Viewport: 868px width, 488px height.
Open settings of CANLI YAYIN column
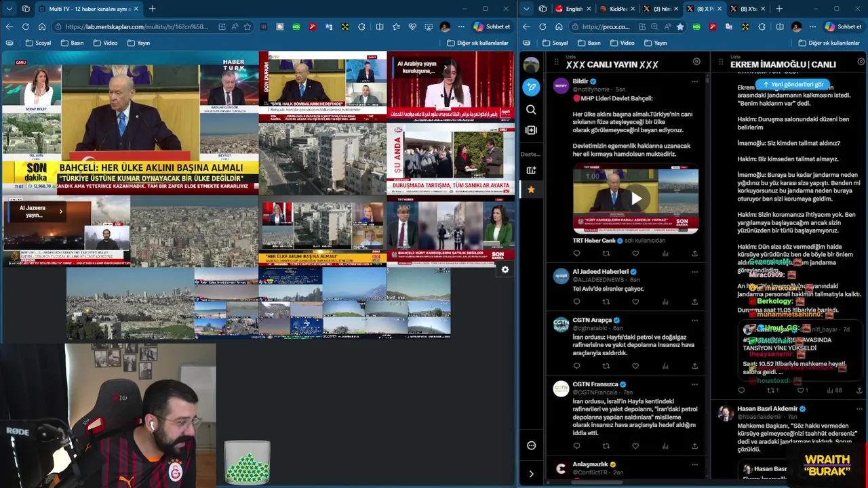coord(696,62)
